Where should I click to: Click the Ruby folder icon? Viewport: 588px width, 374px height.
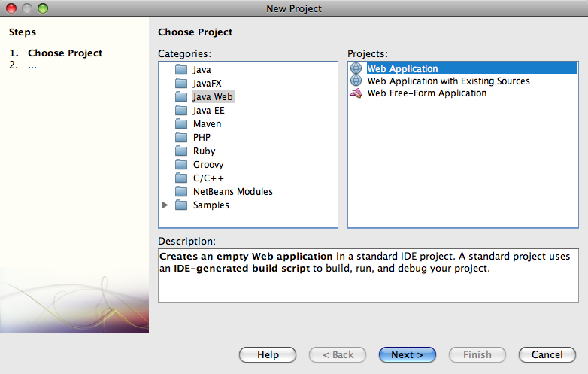pos(180,151)
